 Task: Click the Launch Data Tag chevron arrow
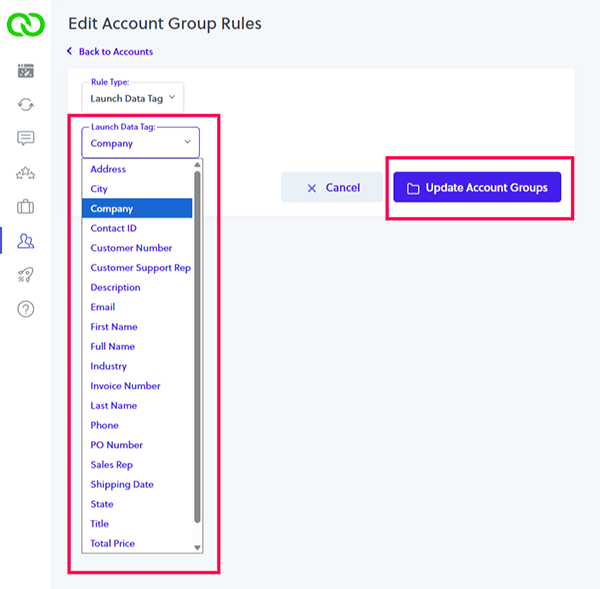click(188, 142)
